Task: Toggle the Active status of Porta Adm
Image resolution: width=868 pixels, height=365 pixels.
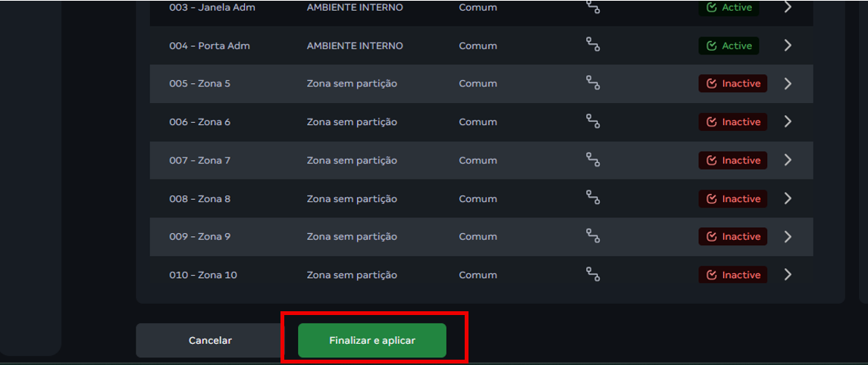Action: pos(729,45)
